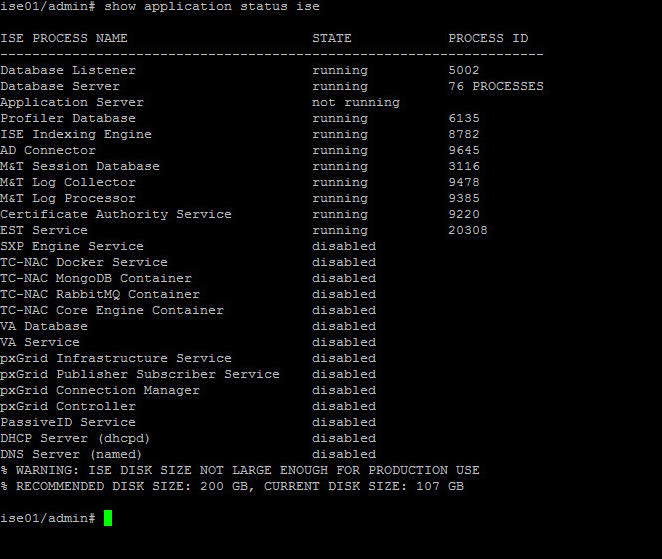Click the 'Database Server' process name

[60, 86]
